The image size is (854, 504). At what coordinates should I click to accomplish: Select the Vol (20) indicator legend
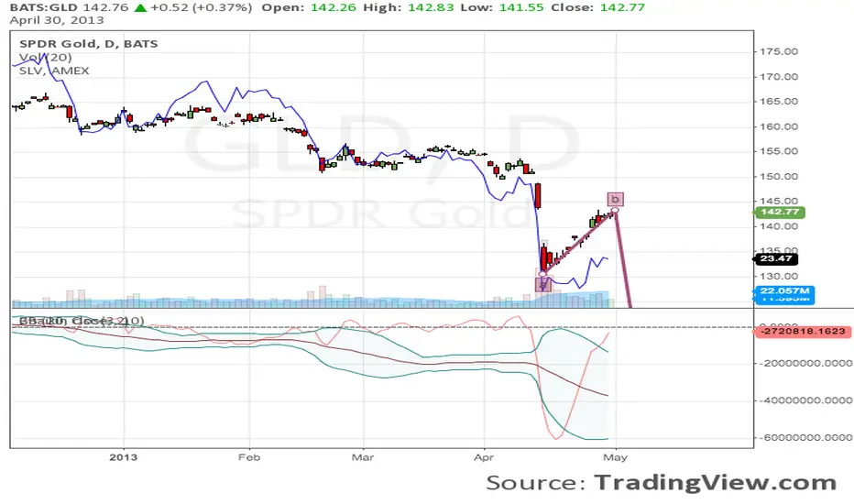[x=46, y=57]
